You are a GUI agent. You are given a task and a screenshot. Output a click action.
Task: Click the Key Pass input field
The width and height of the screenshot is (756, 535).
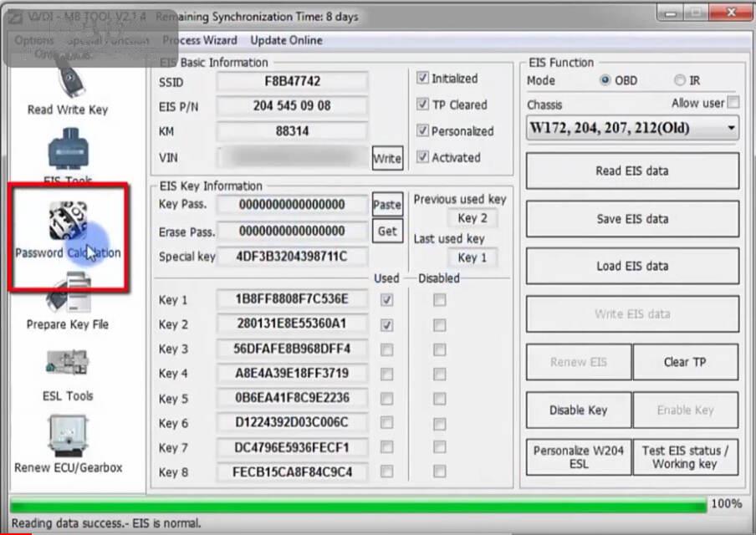point(292,204)
